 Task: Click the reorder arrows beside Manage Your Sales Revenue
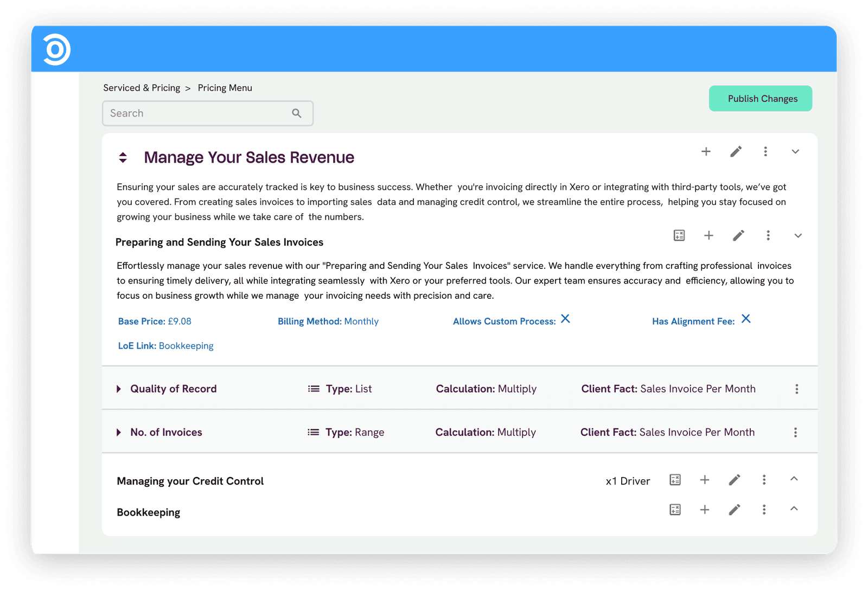[x=123, y=157]
